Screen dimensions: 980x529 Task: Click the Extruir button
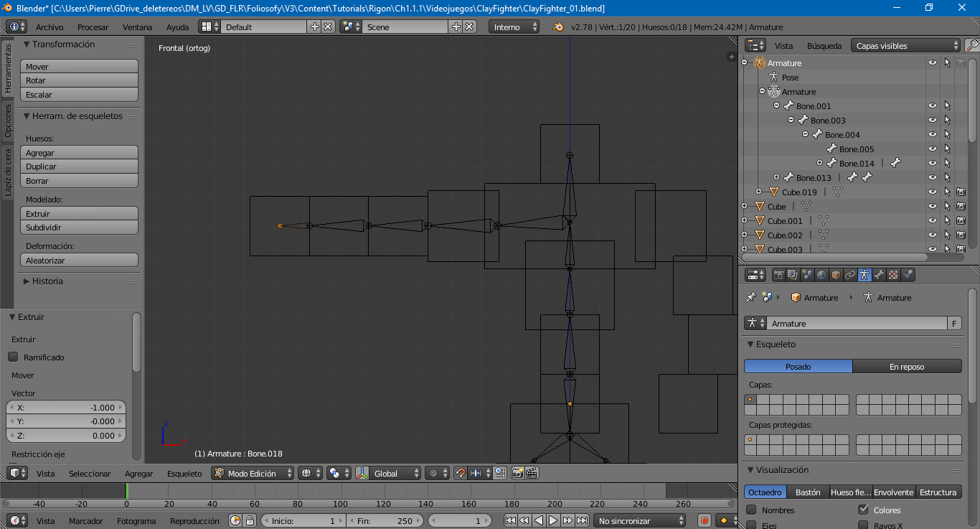coord(80,213)
